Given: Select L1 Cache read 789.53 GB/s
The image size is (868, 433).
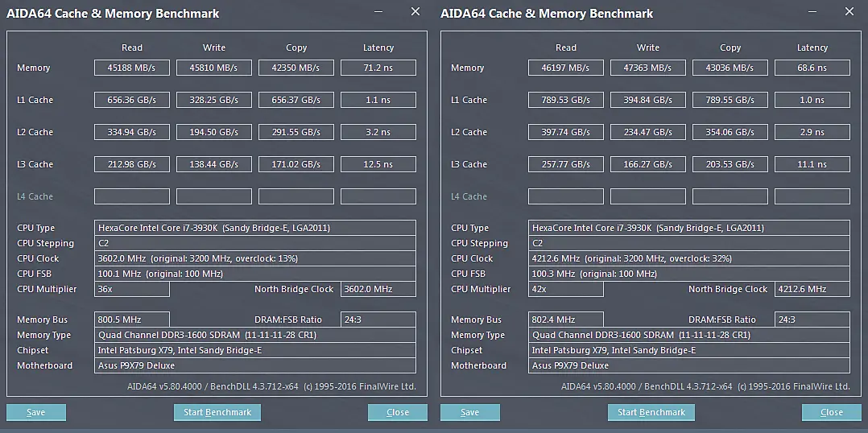Looking at the screenshot, I should click(x=566, y=100).
